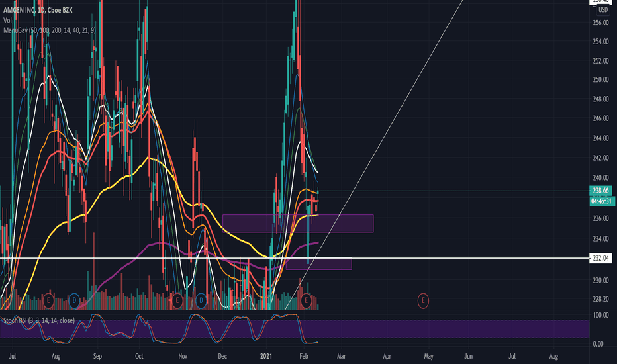
Task: Select the upper purple rectangle zone
Action: pyautogui.click(x=298, y=224)
